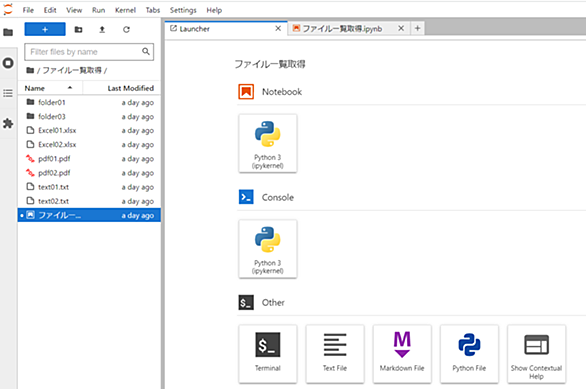The width and height of the screenshot is (586, 389).
Task: Open a new Terminal
Action: point(268,354)
